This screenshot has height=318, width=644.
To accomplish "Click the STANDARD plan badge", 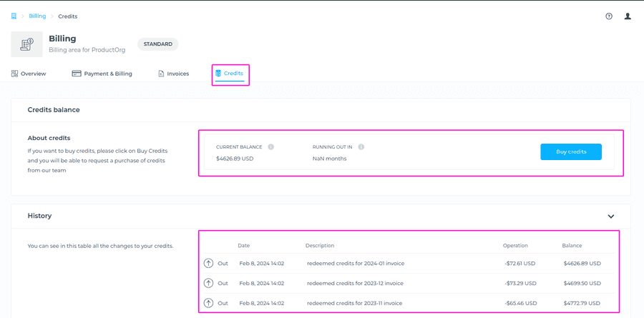I will 157,44.
